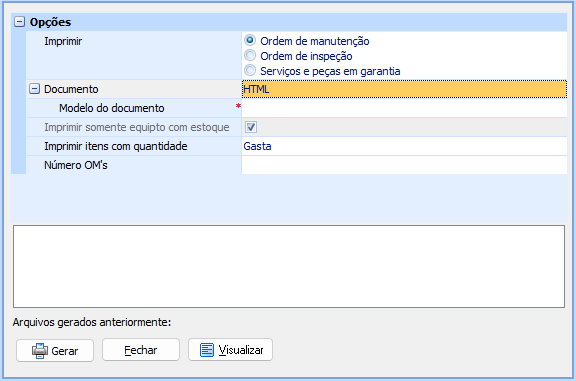Select the Número OM's row label
This screenshot has height=381, width=576.
coord(76,165)
